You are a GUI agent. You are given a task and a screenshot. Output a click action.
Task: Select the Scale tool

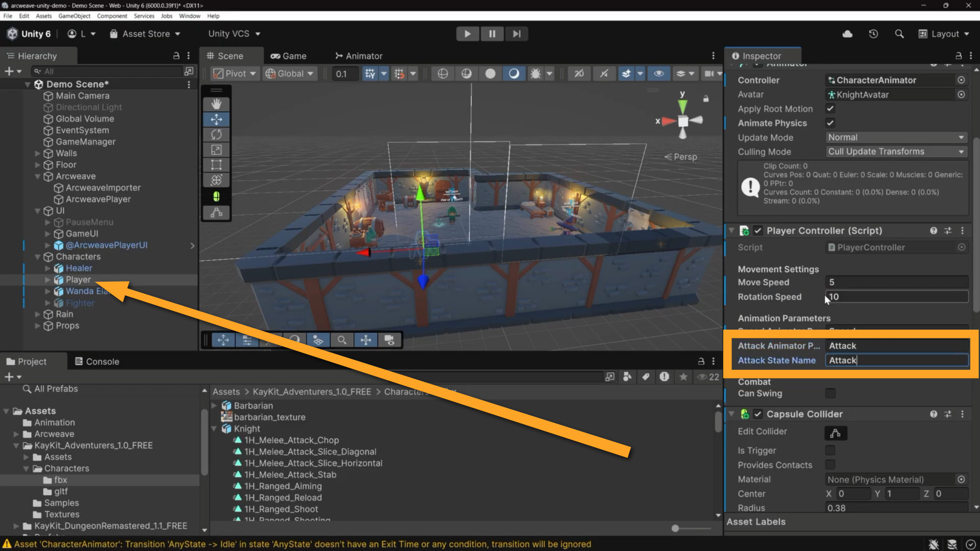[216, 149]
